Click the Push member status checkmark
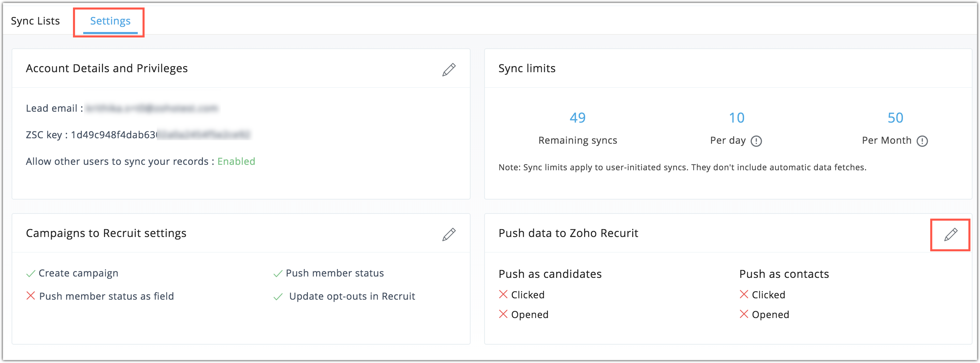The image size is (980, 363). pyautogui.click(x=278, y=273)
